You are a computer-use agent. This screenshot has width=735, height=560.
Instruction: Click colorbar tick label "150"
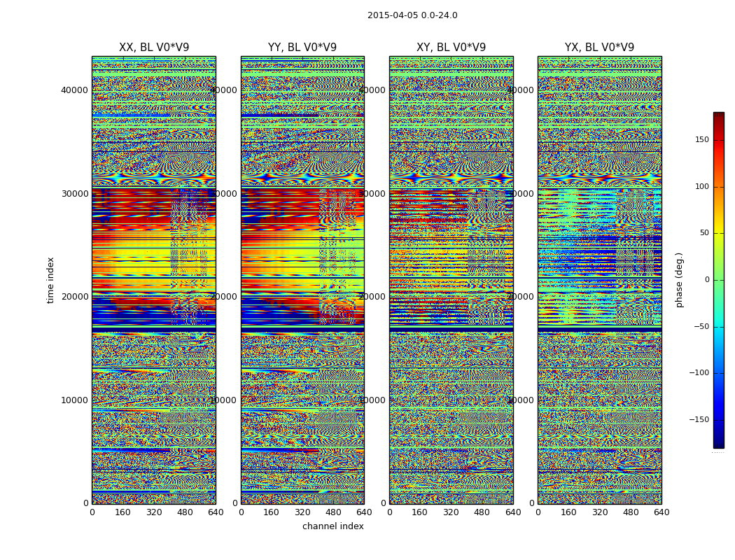(x=702, y=139)
